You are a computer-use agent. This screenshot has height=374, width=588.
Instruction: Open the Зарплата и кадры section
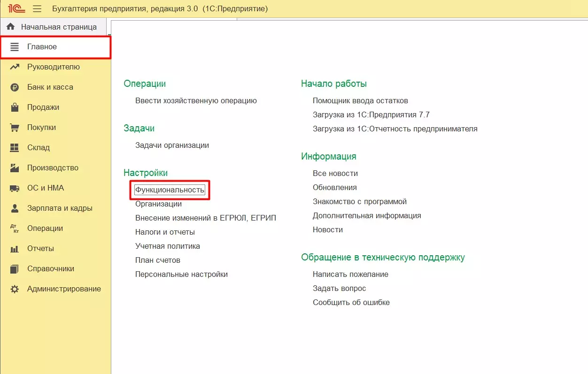tap(55, 208)
